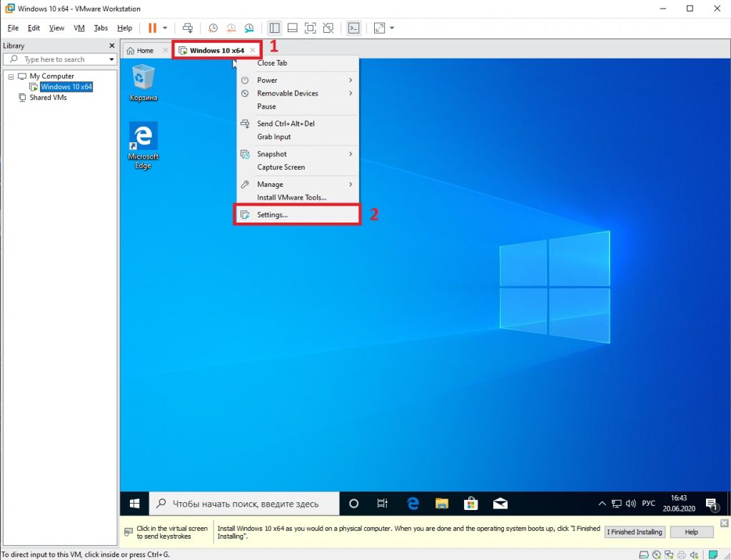Close the Home tab with its X
This screenshot has height=560, width=731.
coord(165,50)
